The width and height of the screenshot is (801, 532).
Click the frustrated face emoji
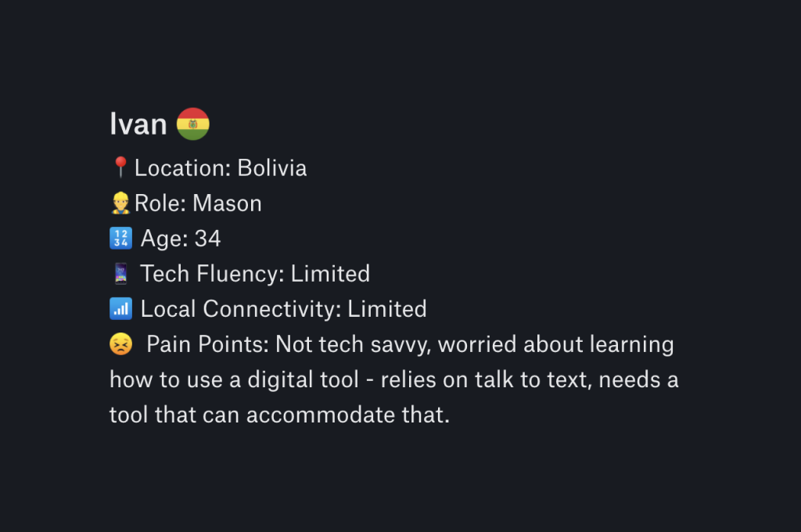pyautogui.click(x=120, y=344)
